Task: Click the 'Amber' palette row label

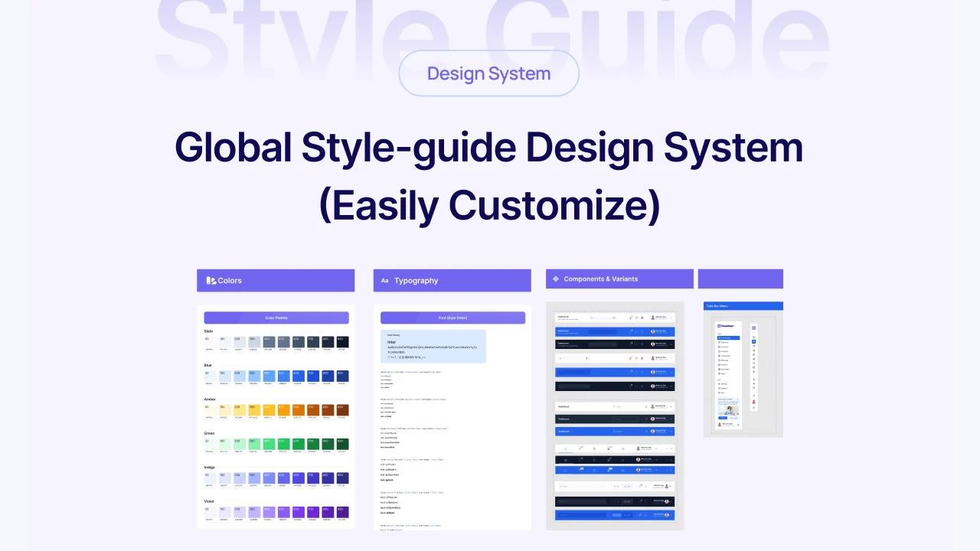Action: [x=210, y=399]
